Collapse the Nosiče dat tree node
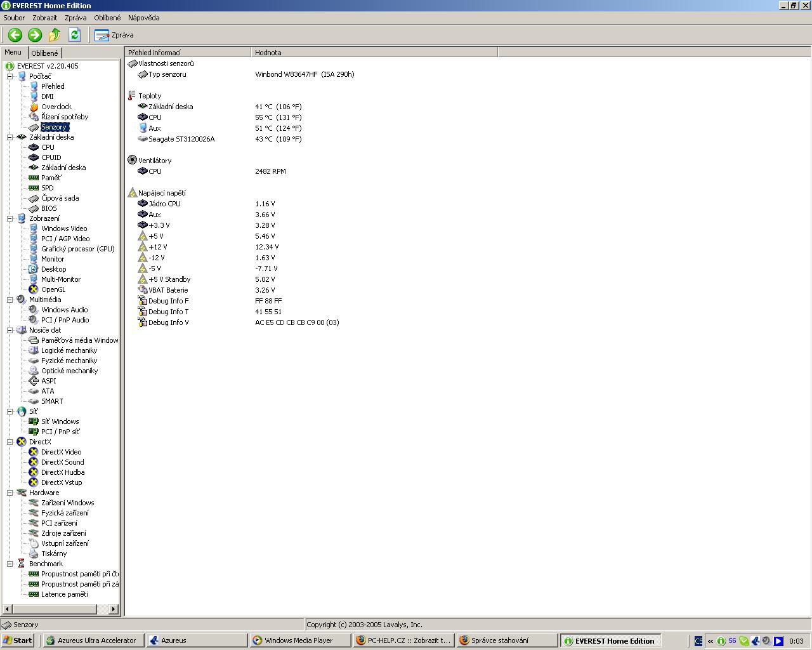This screenshot has height=650, width=812. pos(10,330)
